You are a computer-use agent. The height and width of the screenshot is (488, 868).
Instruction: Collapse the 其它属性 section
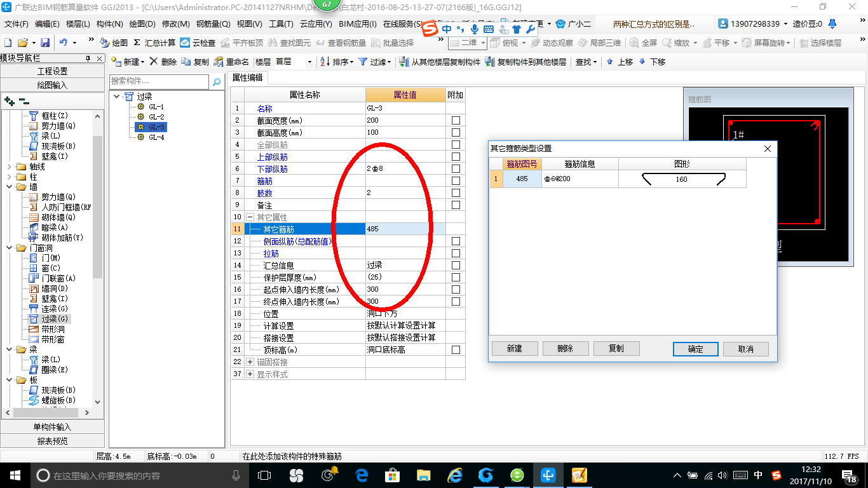[x=250, y=217]
